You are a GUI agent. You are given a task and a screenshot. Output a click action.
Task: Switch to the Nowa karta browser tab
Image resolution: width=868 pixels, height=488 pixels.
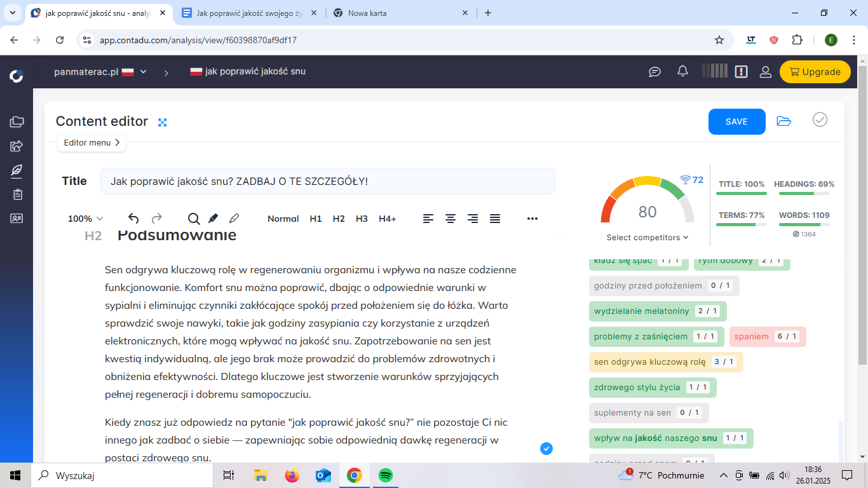click(x=401, y=13)
